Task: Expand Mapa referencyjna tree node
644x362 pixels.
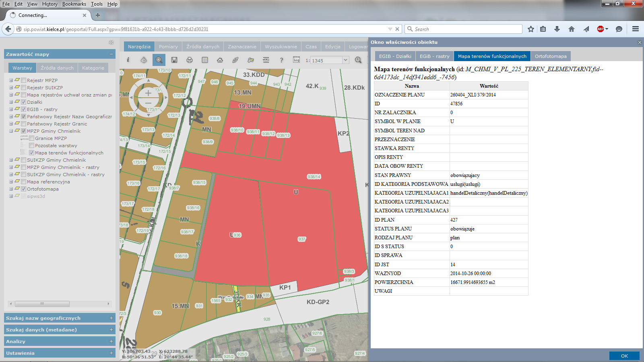Action: pos(11,182)
